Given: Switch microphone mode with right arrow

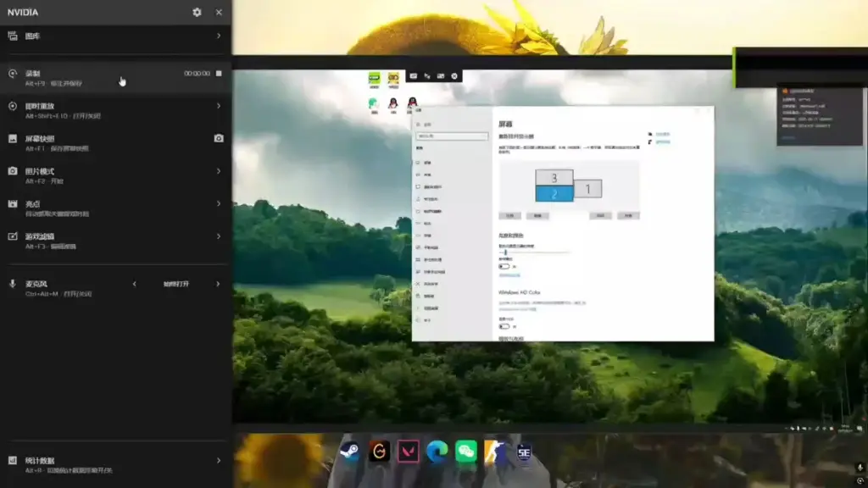Looking at the screenshot, I should click(218, 284).
